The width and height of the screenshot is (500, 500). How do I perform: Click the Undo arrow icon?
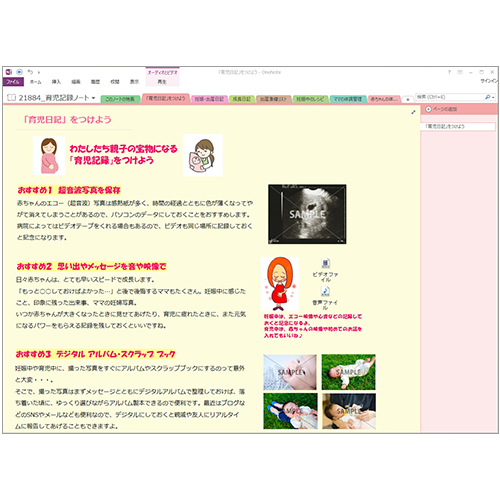pyautogui.click(x=30, y=72)
